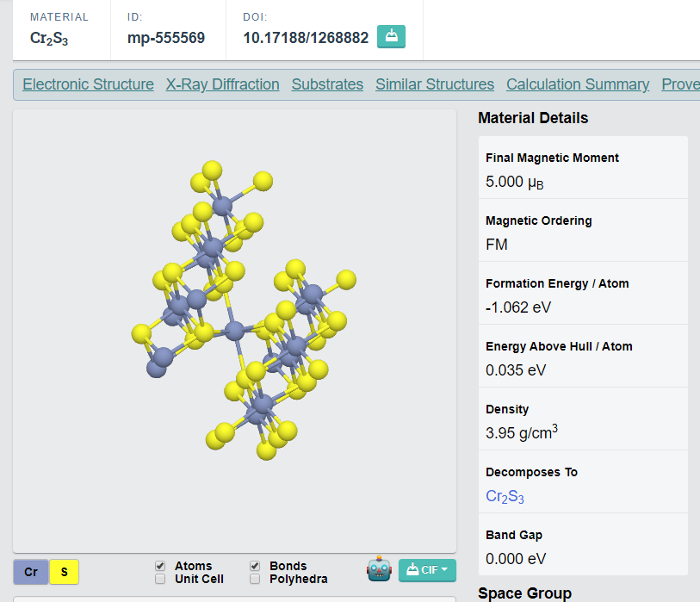Open the CIF download dropdown
The image size is (700, 602).
pos(427,570)
